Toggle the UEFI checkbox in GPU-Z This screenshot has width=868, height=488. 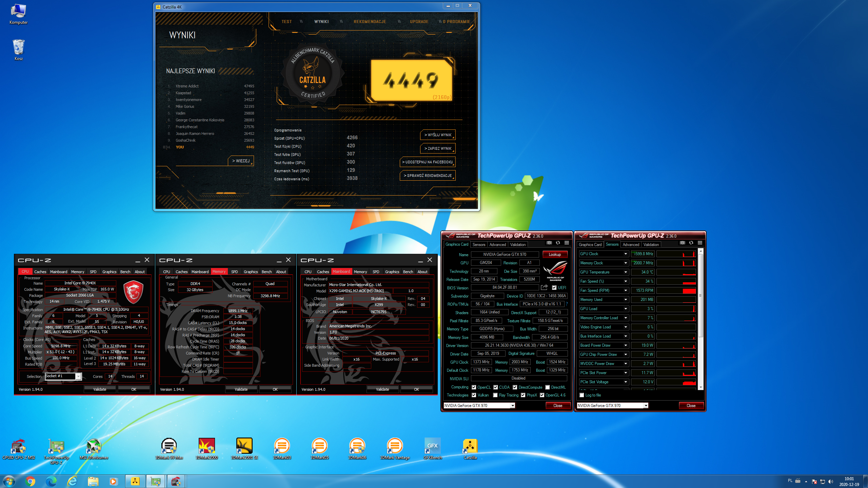pos(554,288)
